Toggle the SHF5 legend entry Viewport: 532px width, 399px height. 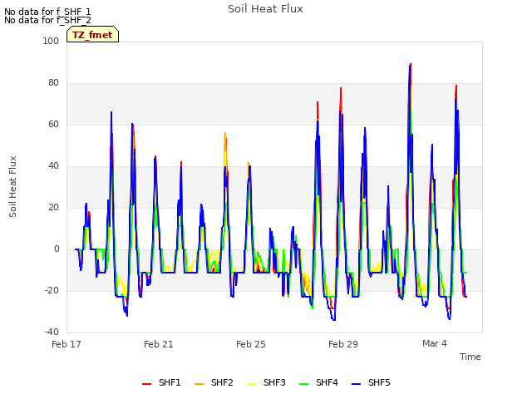coord(372,383)
